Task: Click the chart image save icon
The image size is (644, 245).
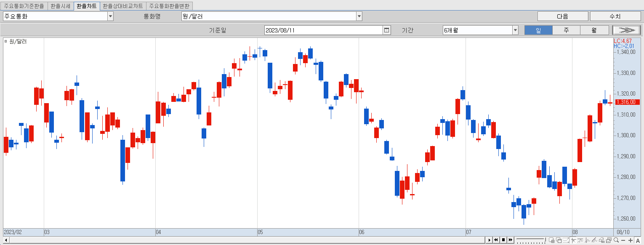Action: [x=609, y=240]
